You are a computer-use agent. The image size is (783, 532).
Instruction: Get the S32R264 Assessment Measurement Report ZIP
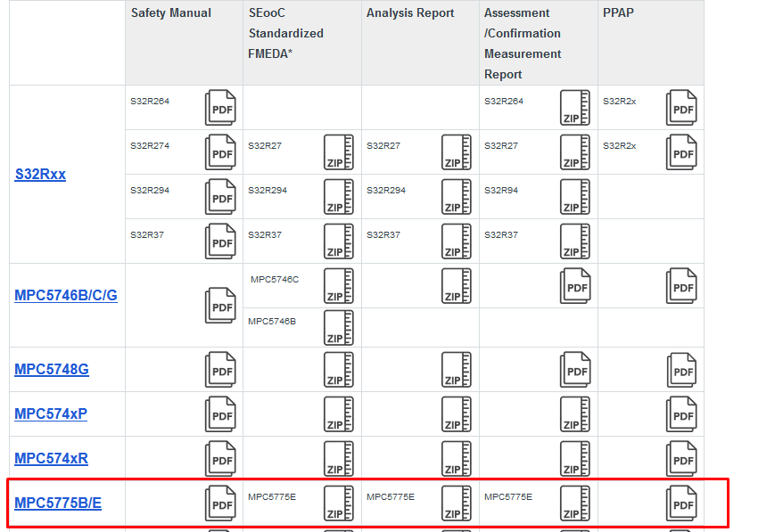coord(575,107)
